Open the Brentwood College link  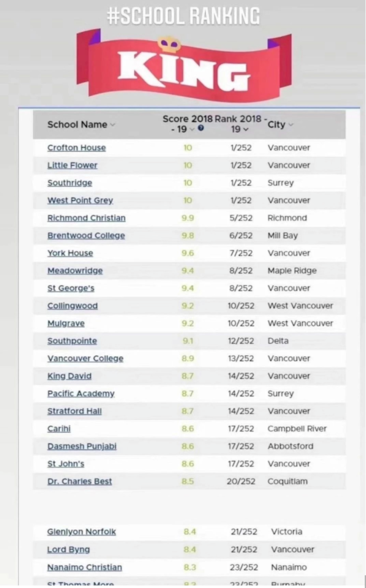[x=86, y=236]
